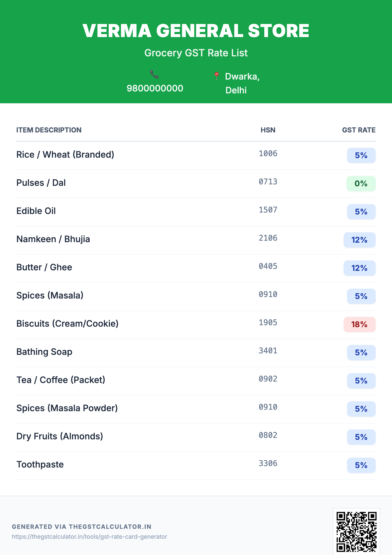Image resolution: width=392 pixels, height=555 pixels.
Task: Select the Rice / Wheat (Branded) row label
Action: click(65, 155)
